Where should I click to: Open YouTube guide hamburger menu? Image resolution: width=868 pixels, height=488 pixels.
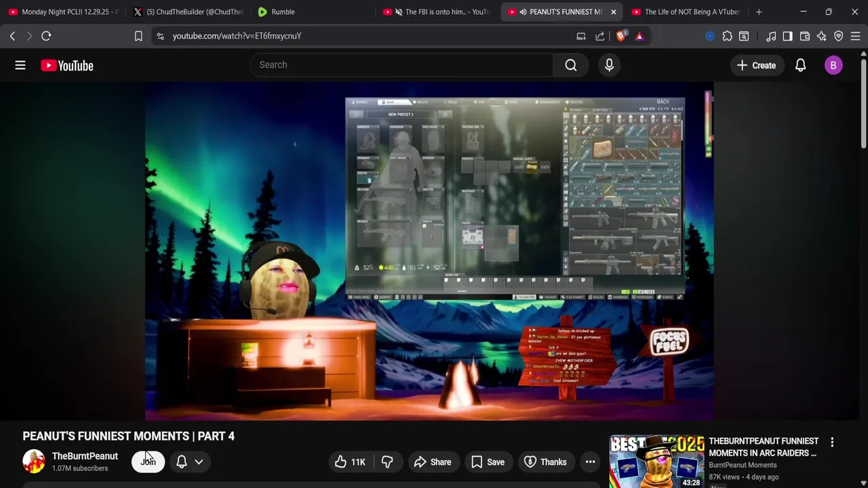point(20,65)
